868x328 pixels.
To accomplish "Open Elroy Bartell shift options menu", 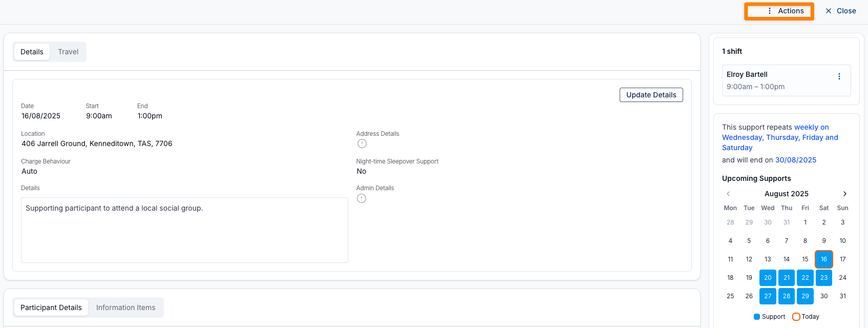I will [839, 76].
